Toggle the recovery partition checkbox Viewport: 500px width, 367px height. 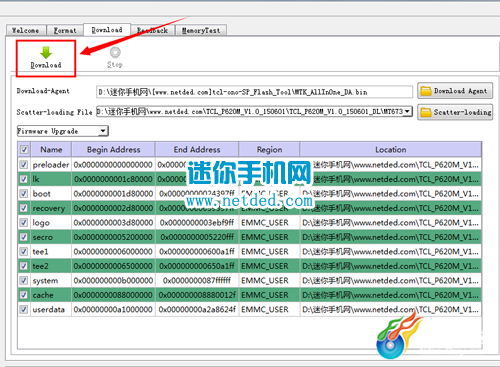tap(24, 208)
